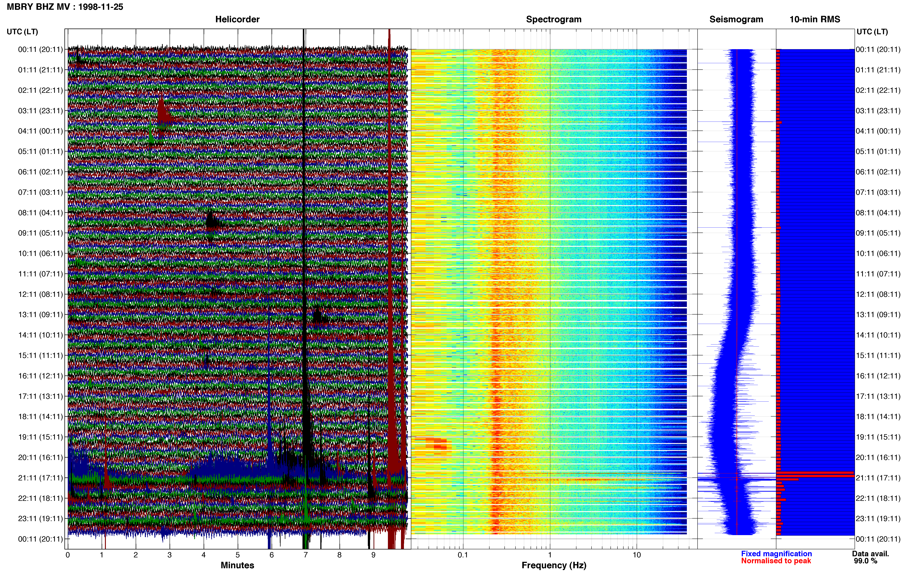Click the red low-frequency patch in the spectrogram near 19:11

(436, 444)
